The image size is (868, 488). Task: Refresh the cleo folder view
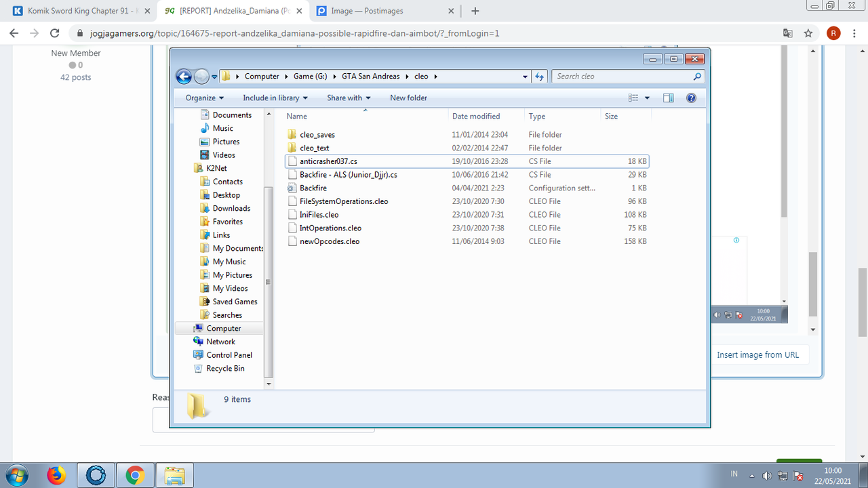pos(540,77)
